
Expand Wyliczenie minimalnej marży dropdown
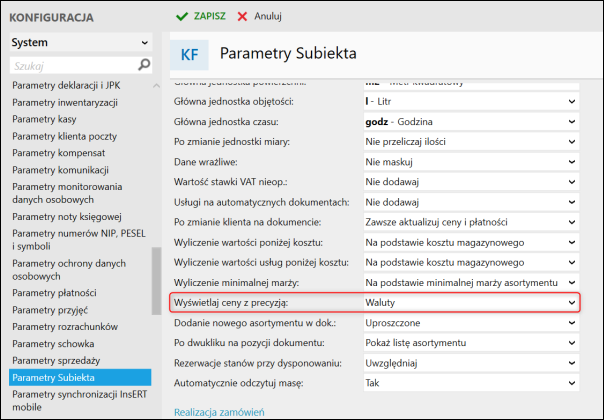tap(471, 283)
